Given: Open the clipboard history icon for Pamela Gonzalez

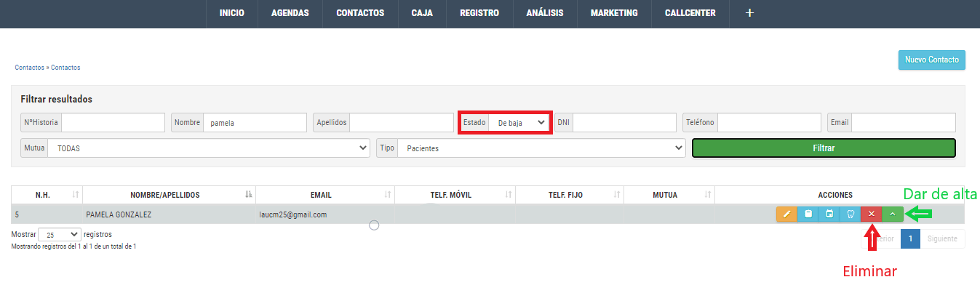Looking at the screenshot, I should click(808, 214).
